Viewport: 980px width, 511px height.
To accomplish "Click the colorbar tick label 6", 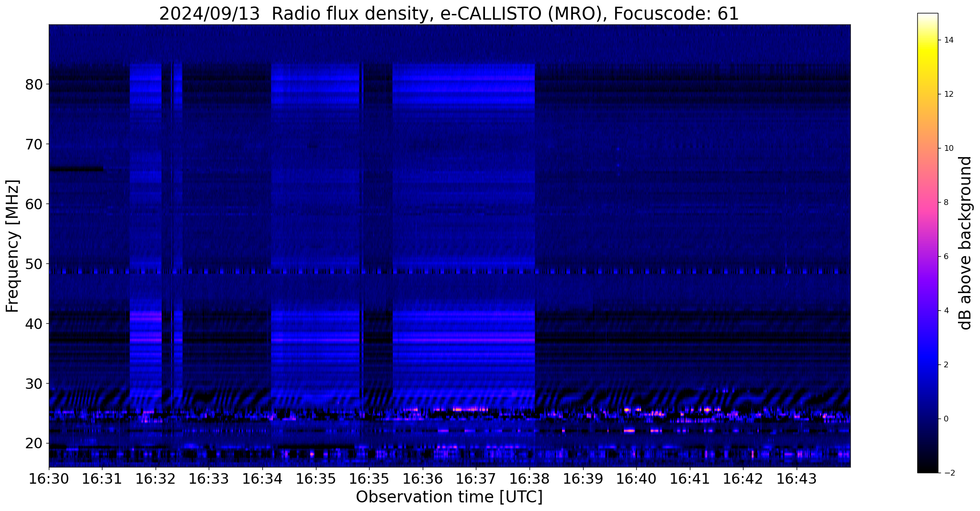I will pyautogui.click(x=946, y=257).
